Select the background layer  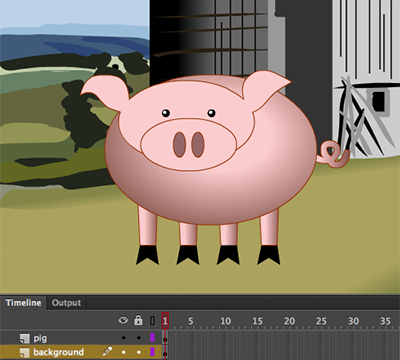[81, 352]
